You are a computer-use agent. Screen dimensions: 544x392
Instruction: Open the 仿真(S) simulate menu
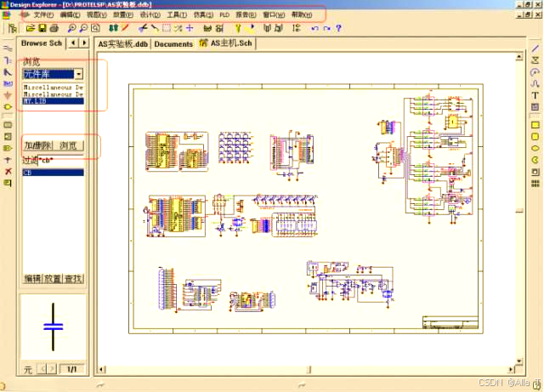coord(204,15)
